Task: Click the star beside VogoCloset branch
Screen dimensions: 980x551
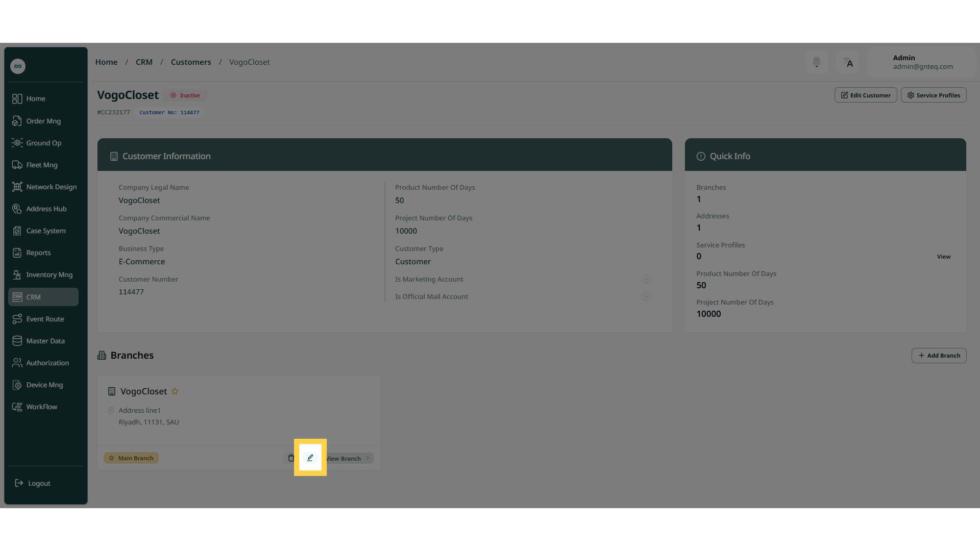Action: pos(175,391)
